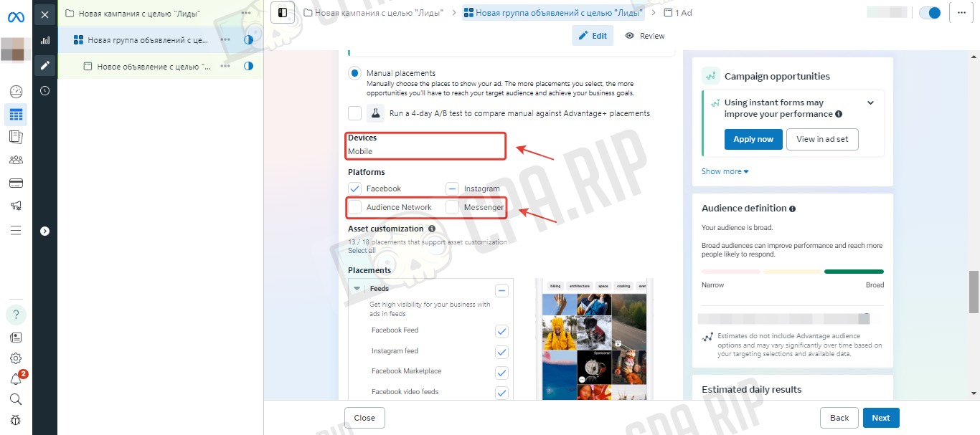Expand the sidebar with the arrow circle
This screenshot has width=980, height=435.
tap(44, 231)
